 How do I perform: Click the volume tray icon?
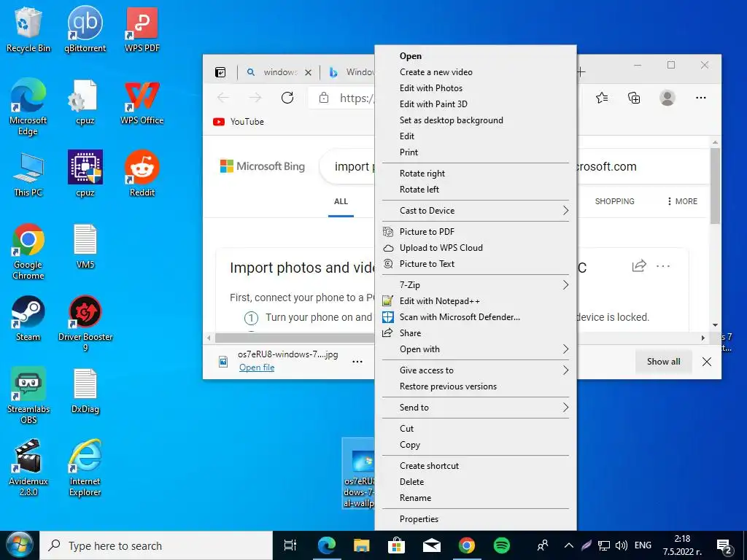point(622,545)
